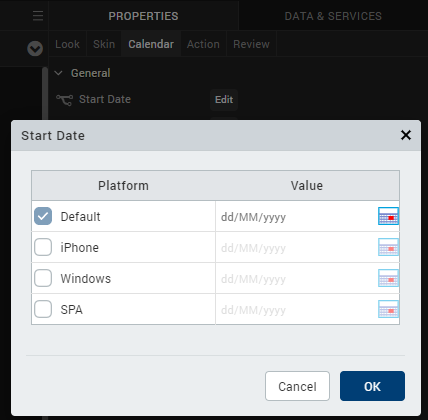The image size is (428, 420).
Task: Open the Skin tab
Action: pos(104,44)
